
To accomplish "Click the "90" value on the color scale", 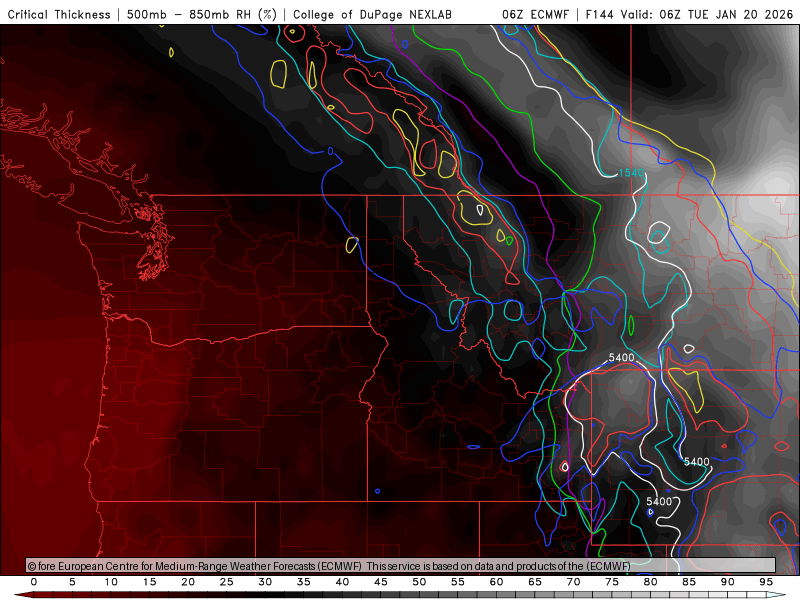I will pyautogui.click(x=728, y=582).
